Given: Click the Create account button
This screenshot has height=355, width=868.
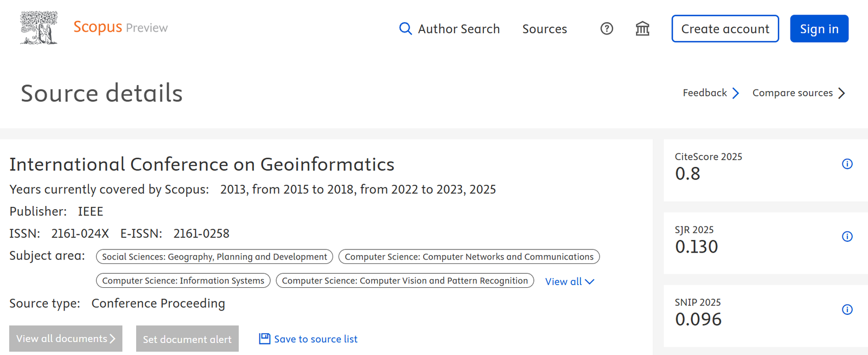Looking at the screenshot, I should click(725, 29).
